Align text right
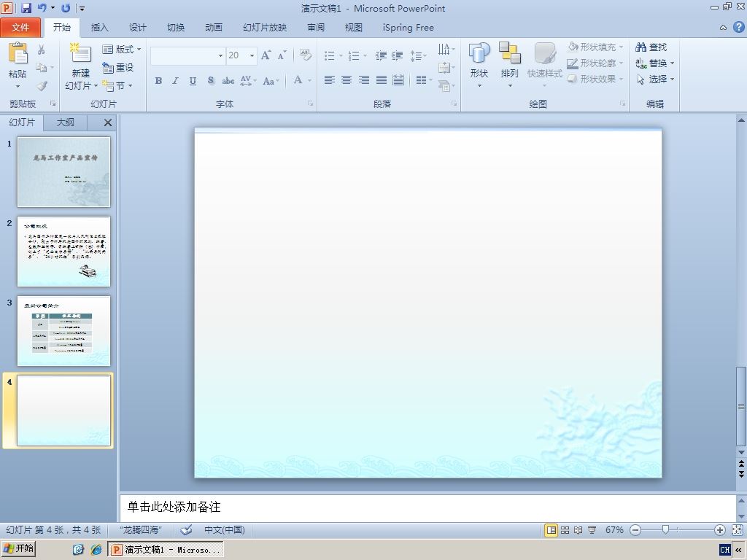 click(x=364, y=80)
